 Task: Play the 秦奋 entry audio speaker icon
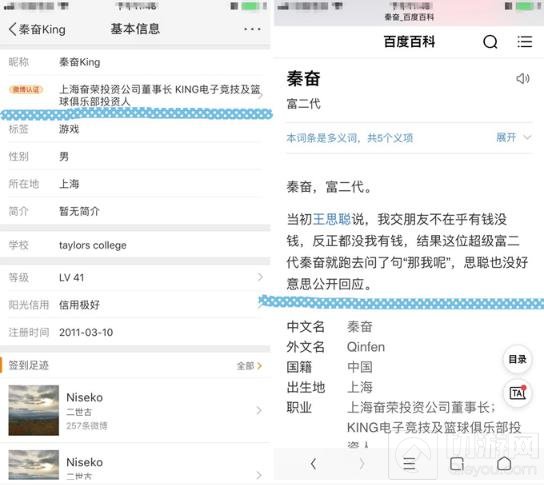click(522, 78)
